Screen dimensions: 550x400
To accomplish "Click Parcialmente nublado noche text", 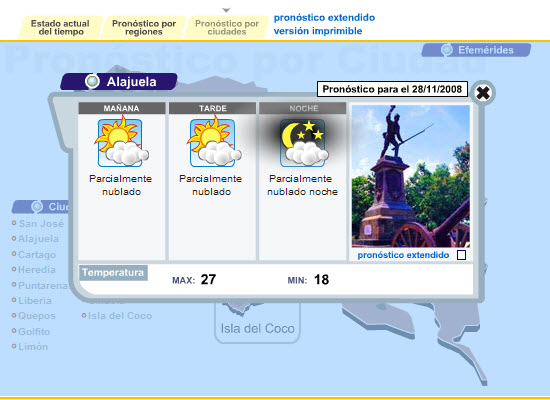I will (302, 185).
